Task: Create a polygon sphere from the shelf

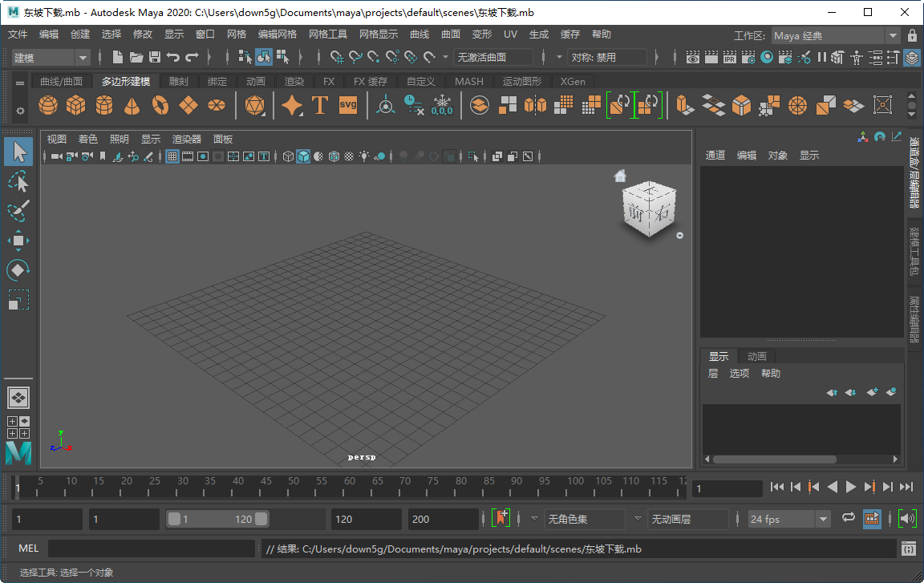Action: coord(47,105)
